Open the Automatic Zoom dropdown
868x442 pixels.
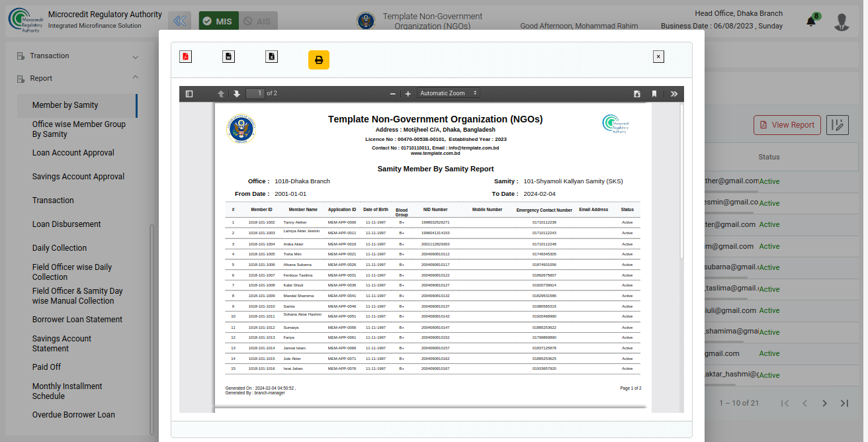[448, 93]
